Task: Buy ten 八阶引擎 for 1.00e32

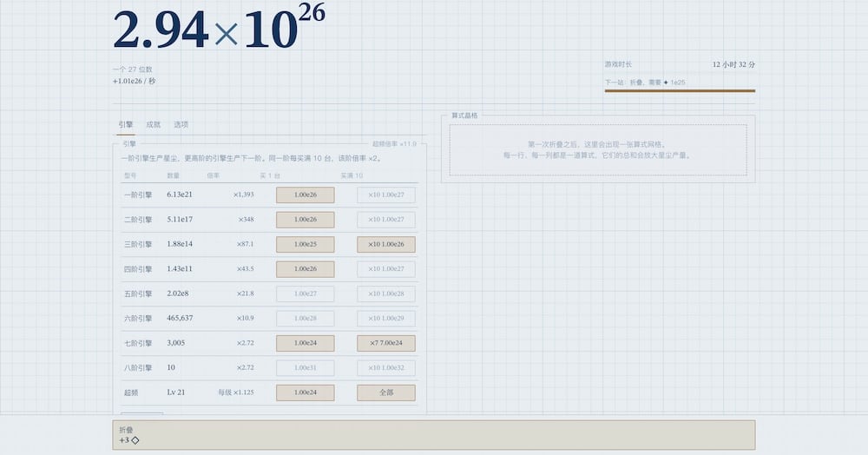Action: click(x=386, y=368)
